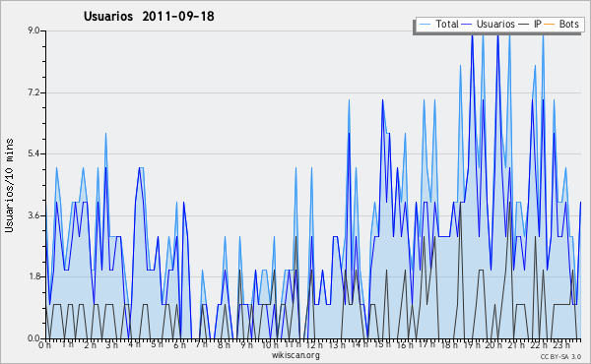
Task: Click the y-axis label 'Usuarios/10 mins'
Action: click(9, 185)
